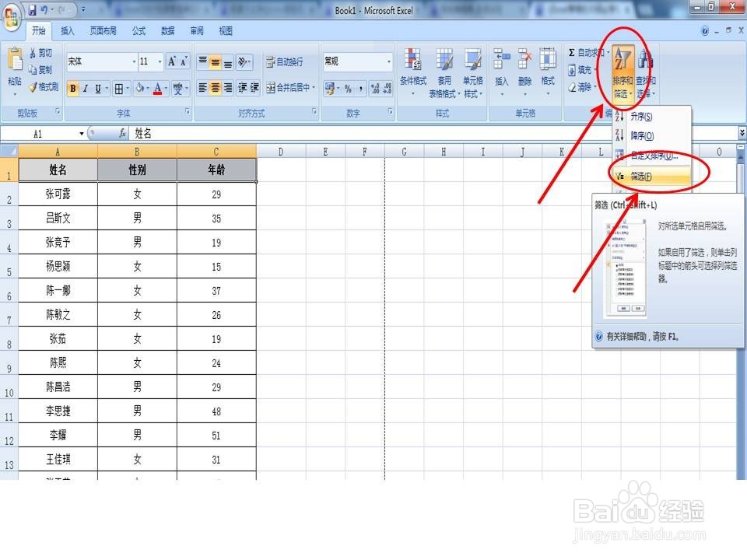The width and height of the screenshot is (747, 560).
Task: Select the Filter 筛选(F) menu item
Action: coord(652,177)
